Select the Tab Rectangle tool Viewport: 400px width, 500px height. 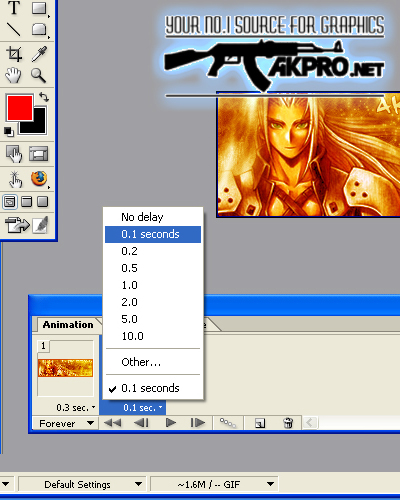tap(39, 29)
